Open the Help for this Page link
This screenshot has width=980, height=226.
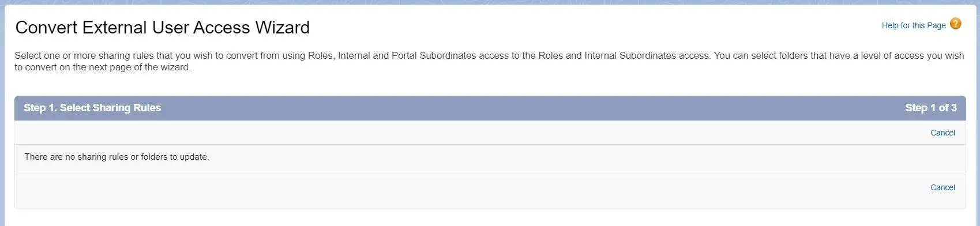pyautogui.click(x=914, y=25)
